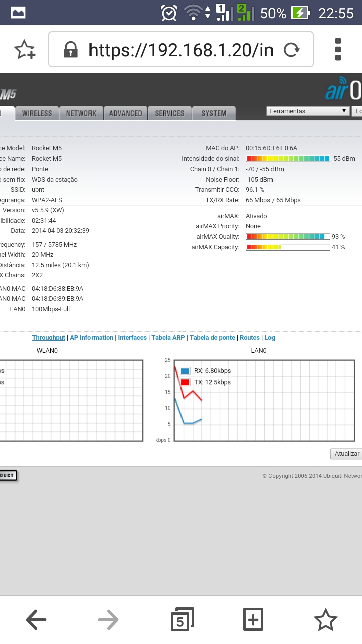This screenshot has width=362, height=644.
Task: Tap the gallery notification icon
Action: coord(18,13)
